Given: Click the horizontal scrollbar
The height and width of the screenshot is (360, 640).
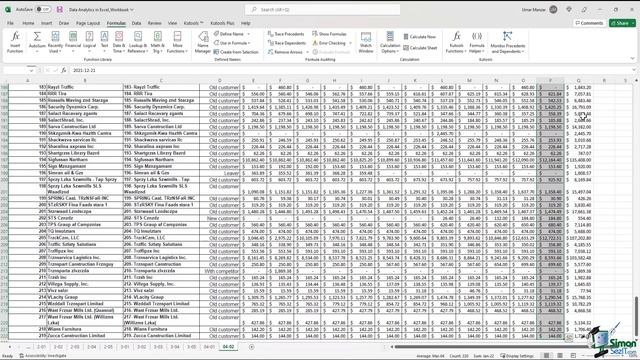Looking at the screenshot, I should (490, 347).
